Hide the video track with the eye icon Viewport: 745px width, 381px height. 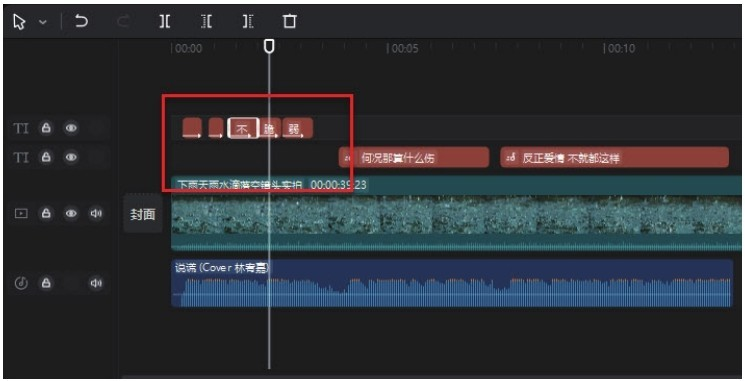[71, 213]
